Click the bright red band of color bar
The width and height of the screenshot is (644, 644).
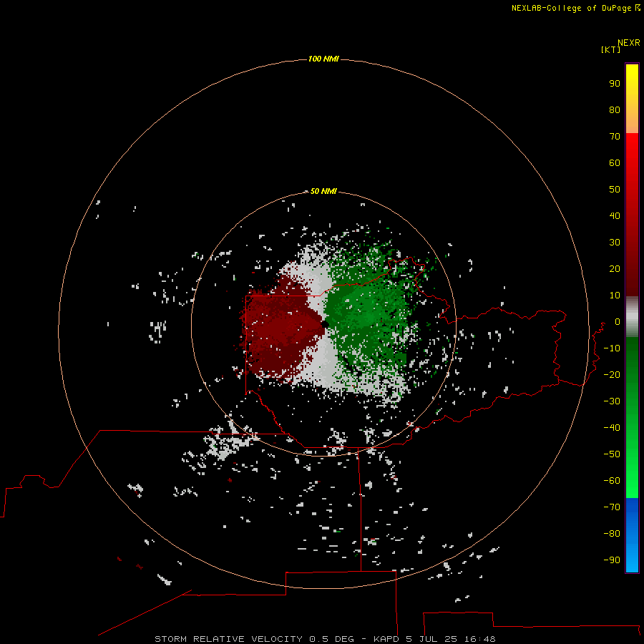pyautogui.click(x=632, y=213)
